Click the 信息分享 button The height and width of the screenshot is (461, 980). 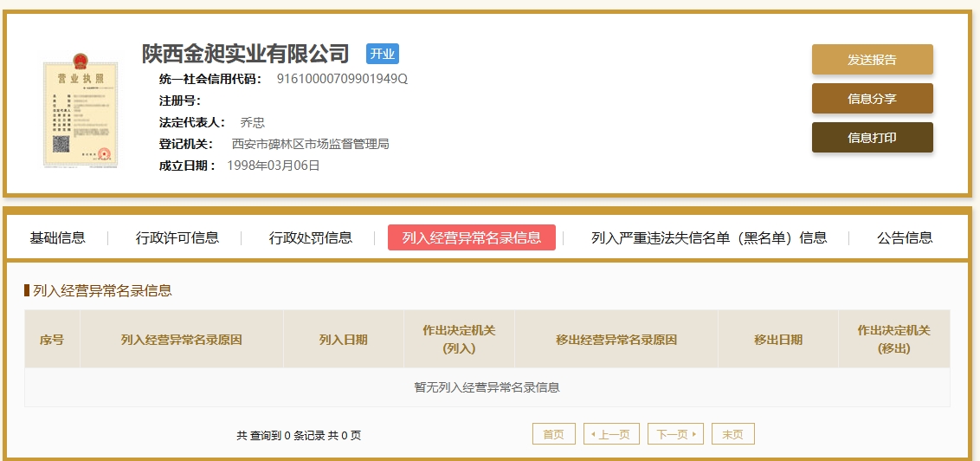tap(872, 98)
